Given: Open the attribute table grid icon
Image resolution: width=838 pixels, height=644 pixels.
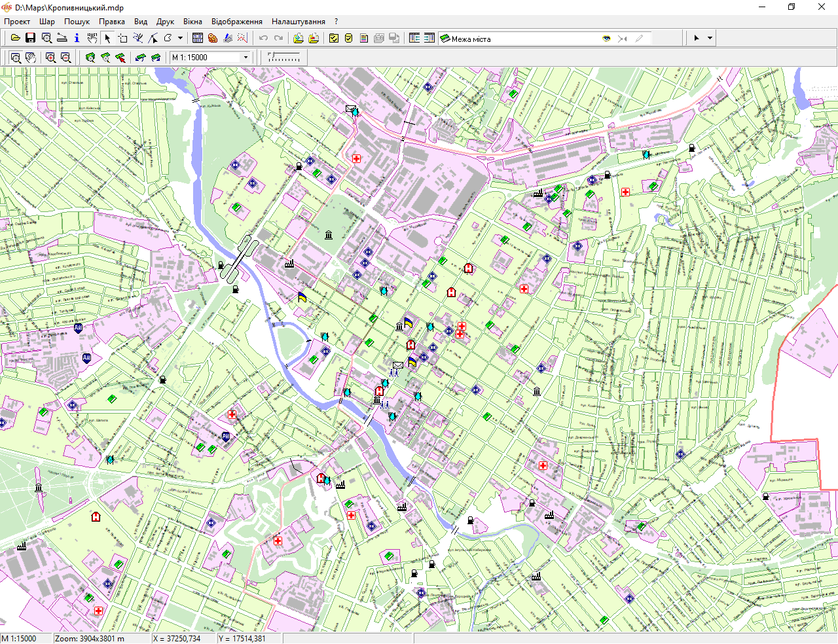Looking at the screenshot, I should click(x=197, y=38).
